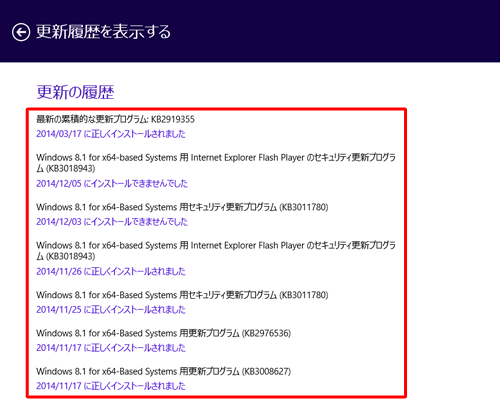Click the 更新履歴を表示する page title

coord(103,32)
